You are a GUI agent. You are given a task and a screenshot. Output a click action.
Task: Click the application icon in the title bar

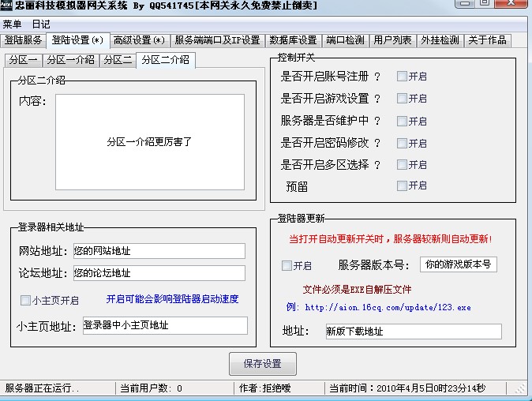pyautogui.click(x=7, y=6)
